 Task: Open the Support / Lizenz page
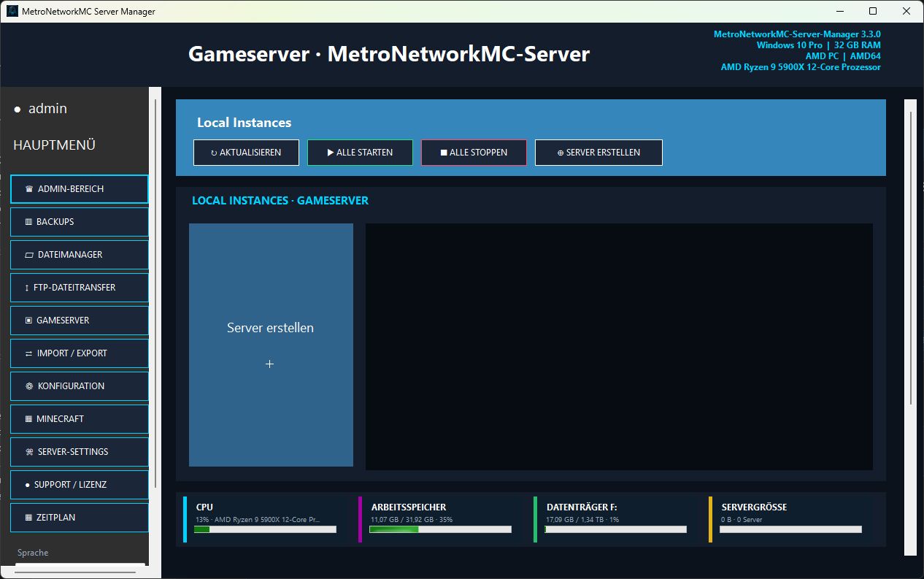(80, 485)
